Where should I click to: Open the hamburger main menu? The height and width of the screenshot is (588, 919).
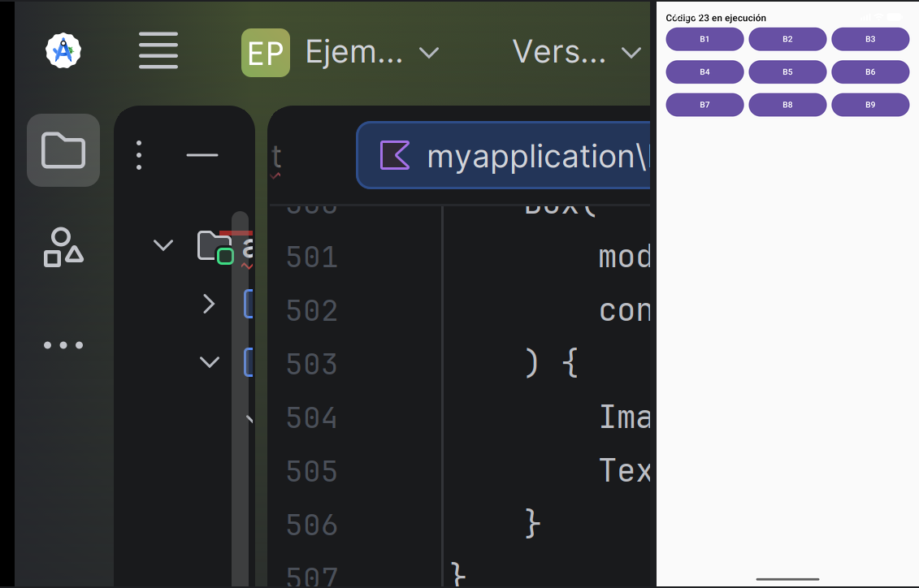(158, 50)
